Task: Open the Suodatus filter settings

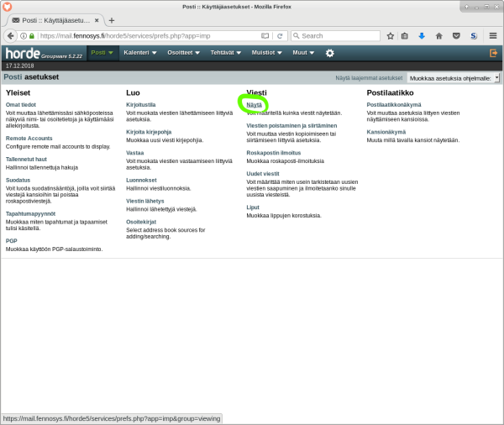Action: coord(18,180)
